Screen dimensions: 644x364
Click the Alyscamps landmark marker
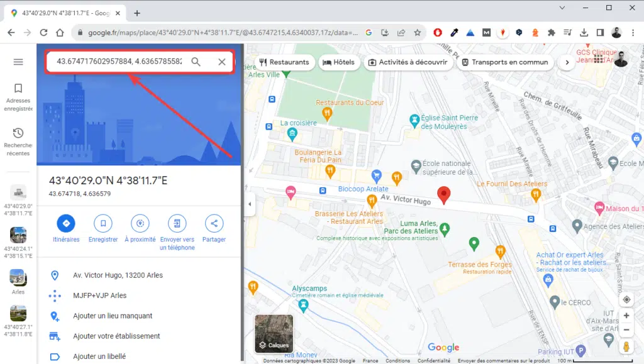tap(304, 306)
